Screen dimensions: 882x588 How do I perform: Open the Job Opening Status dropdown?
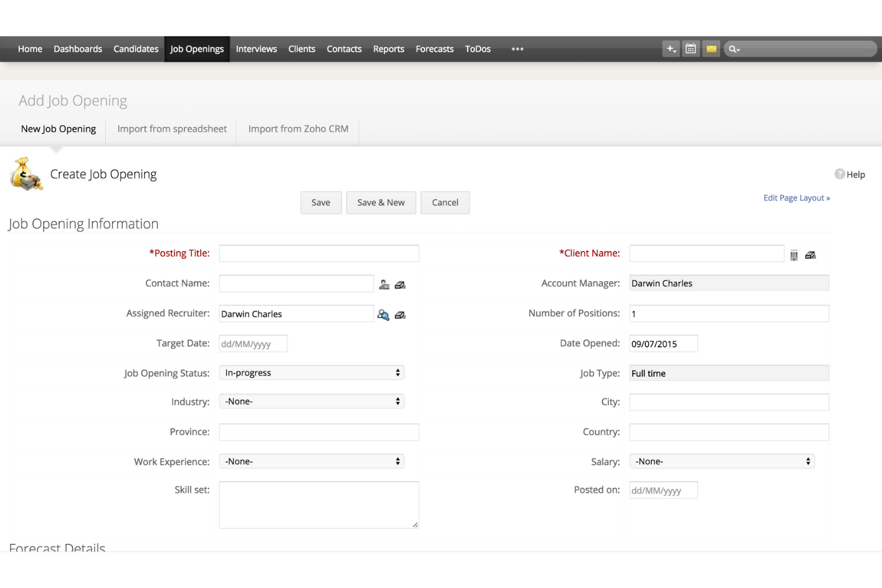pos(311,372)
